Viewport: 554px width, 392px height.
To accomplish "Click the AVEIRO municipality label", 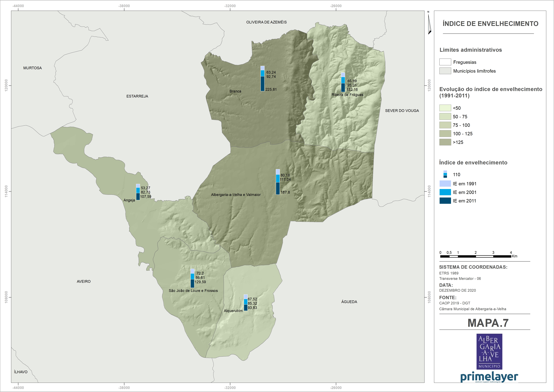I will coord(84,281).
